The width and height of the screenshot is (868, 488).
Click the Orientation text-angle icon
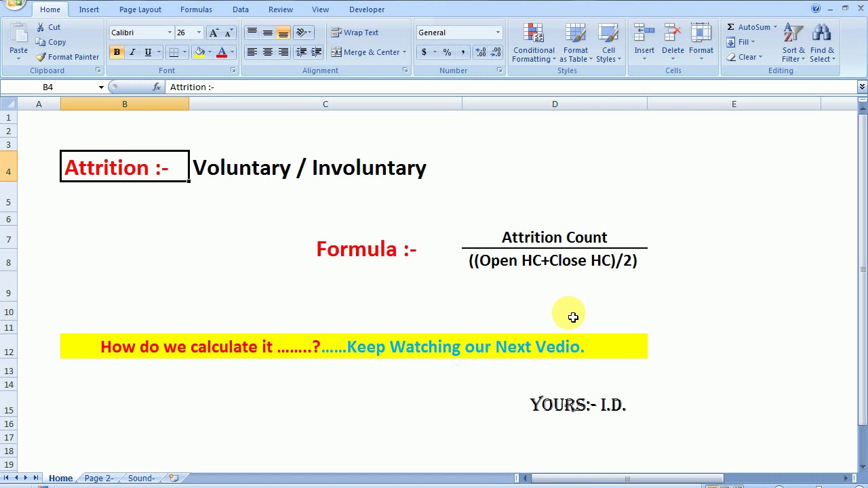301,33
